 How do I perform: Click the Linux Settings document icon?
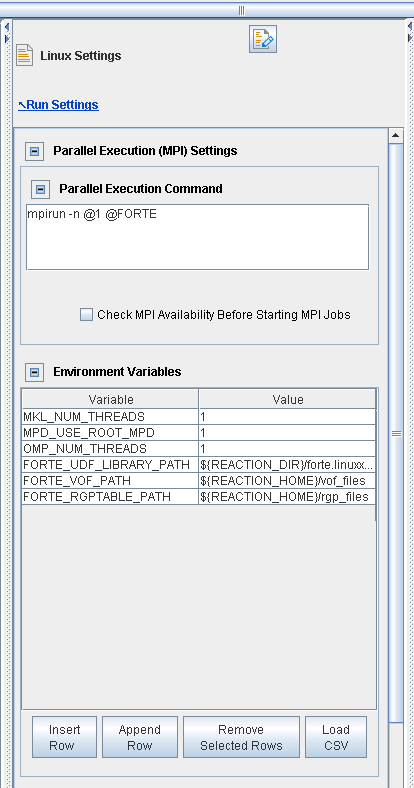[x=25, y=55]
